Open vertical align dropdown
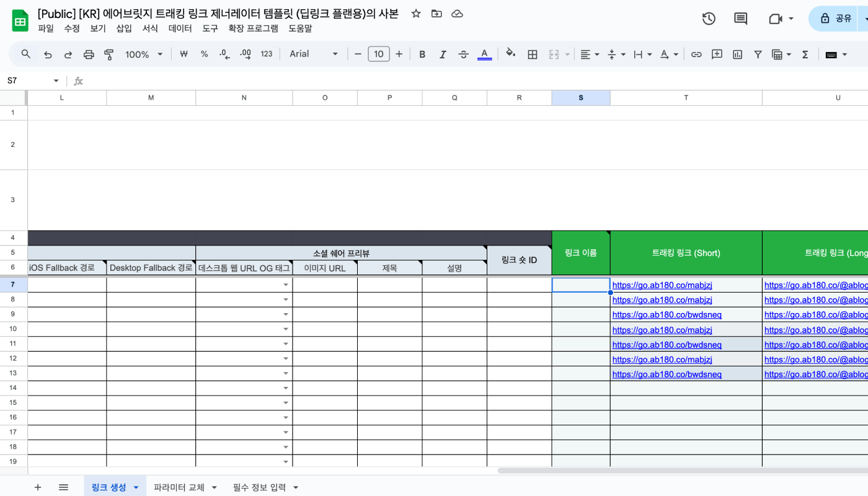868x496 pixels. point(616,54)
